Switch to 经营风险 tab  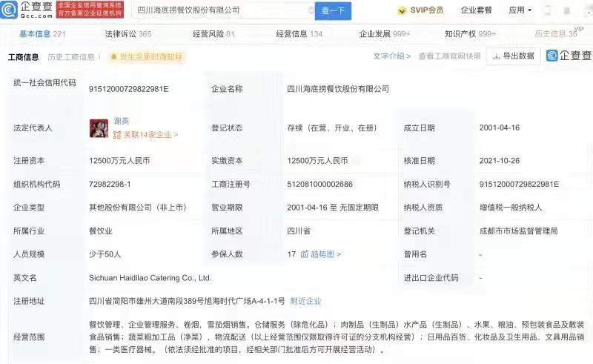tap(213, 34)
